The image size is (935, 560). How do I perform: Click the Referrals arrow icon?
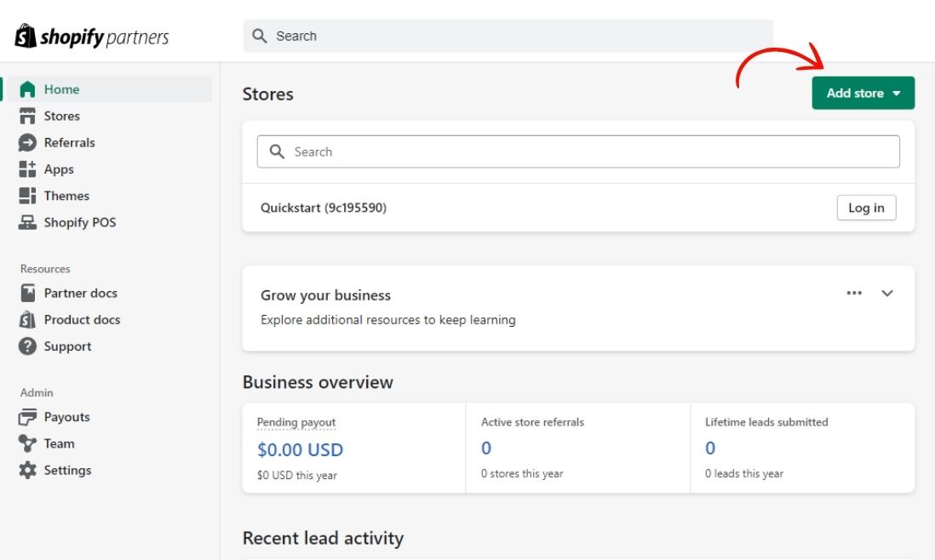(27, 142)
